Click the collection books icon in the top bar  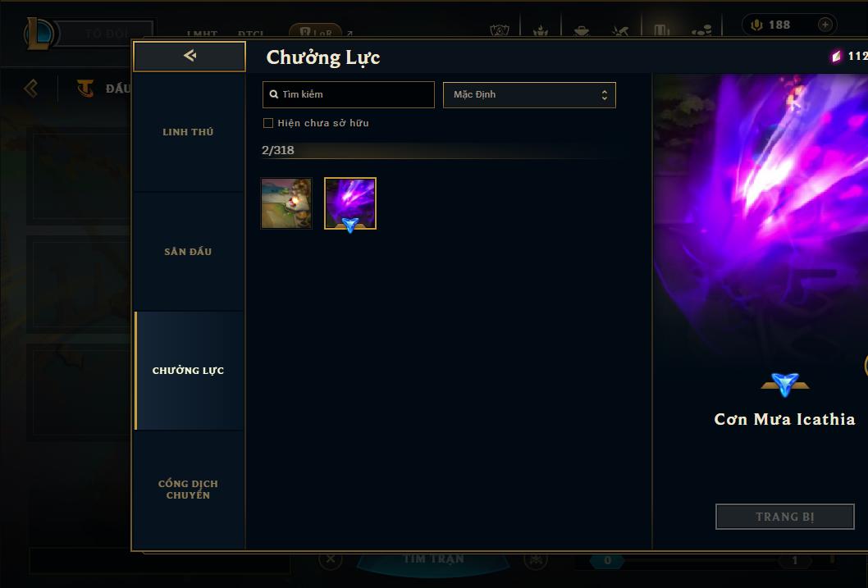click(x=661, y=30)
